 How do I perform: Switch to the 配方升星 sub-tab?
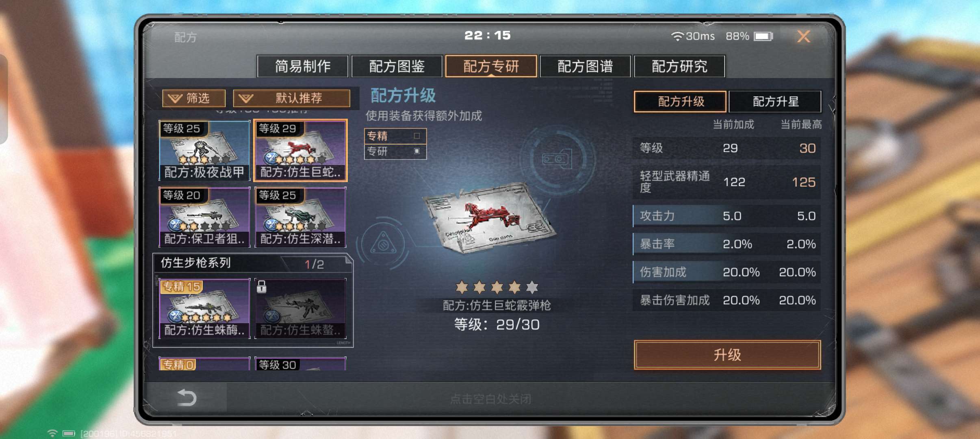click(775, 101)
